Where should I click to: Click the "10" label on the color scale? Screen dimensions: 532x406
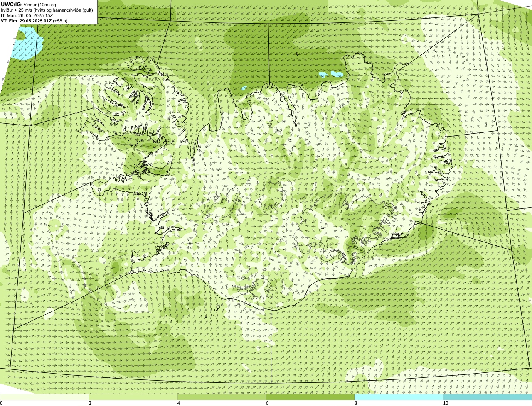(445, 403)
